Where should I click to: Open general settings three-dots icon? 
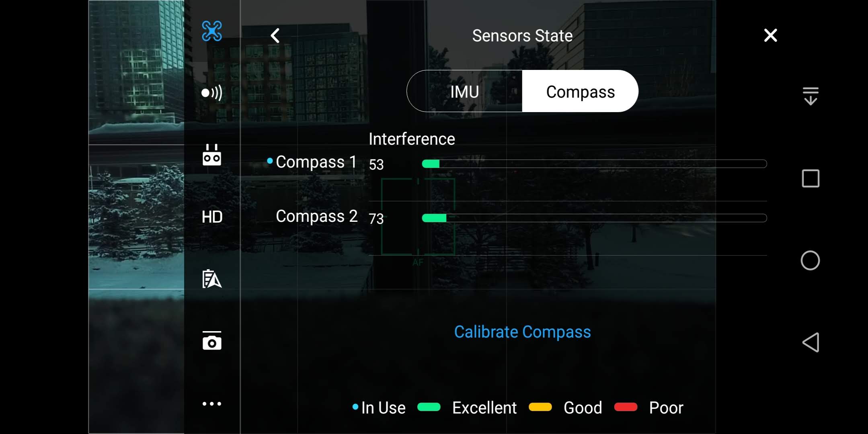[x=212, y=403]
